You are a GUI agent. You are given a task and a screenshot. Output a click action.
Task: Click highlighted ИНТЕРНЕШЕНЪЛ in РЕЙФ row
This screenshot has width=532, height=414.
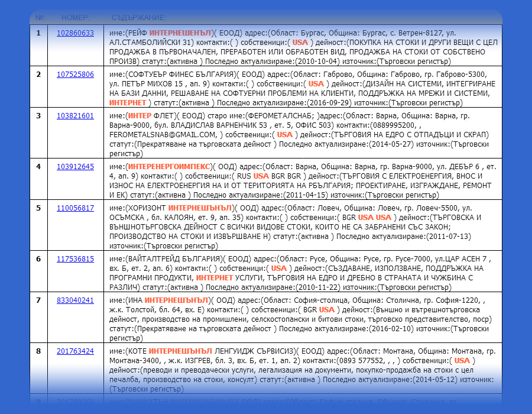click(180, 33)
